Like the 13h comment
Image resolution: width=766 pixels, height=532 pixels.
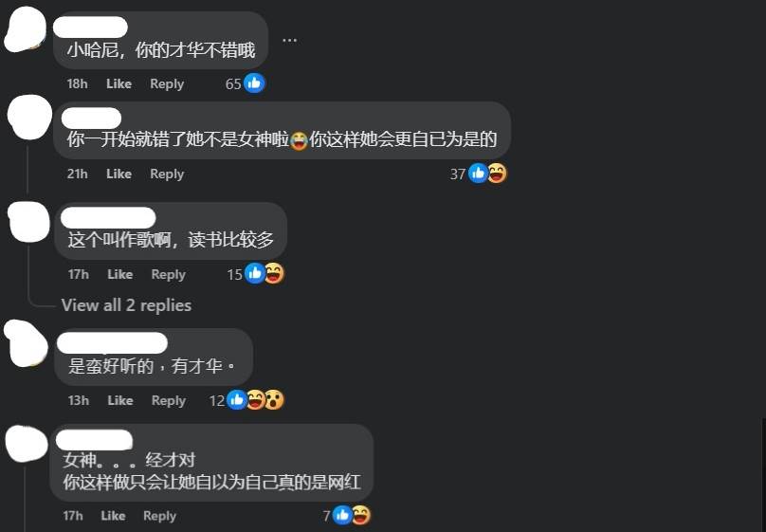pos(120,400)
